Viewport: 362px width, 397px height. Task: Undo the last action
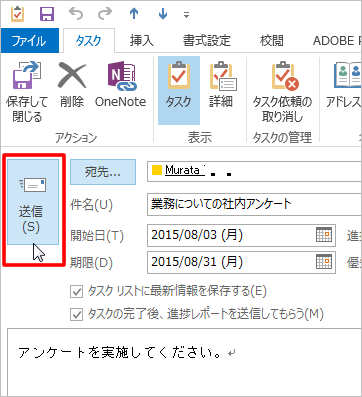click(76, 14)
